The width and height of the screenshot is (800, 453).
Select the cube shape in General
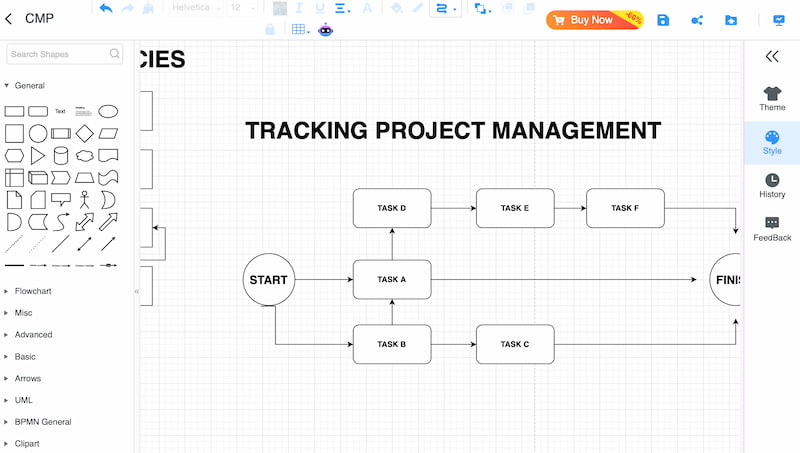click(38, 178)
